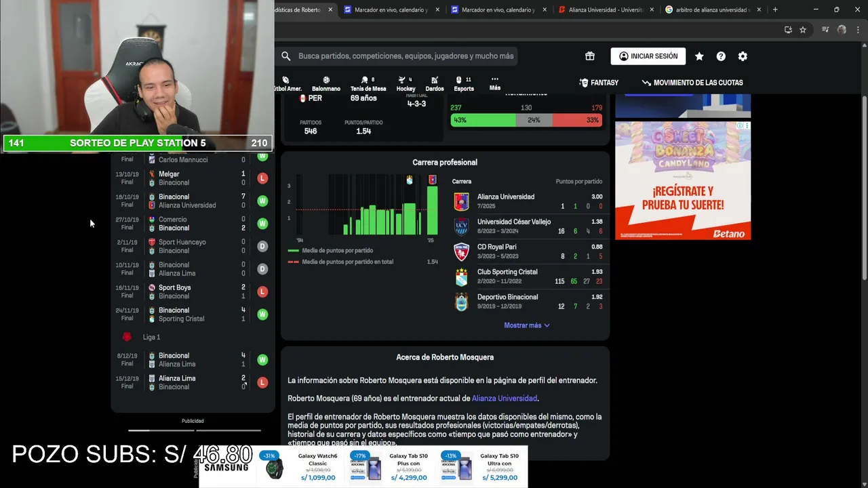Open Movimiento de las Cuotas page
Screen dimensions: 868x488
point(692,83)
